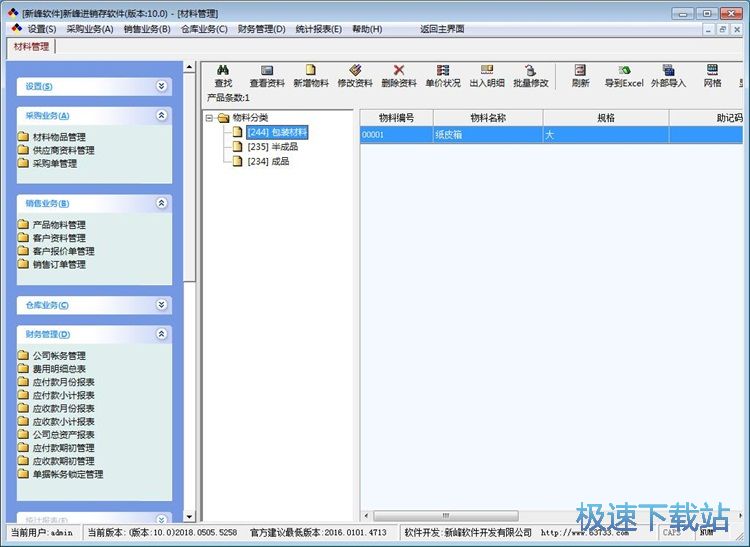
Task: Open 公司总资产报表 sidebar item
Action: [x=56, y=435]
